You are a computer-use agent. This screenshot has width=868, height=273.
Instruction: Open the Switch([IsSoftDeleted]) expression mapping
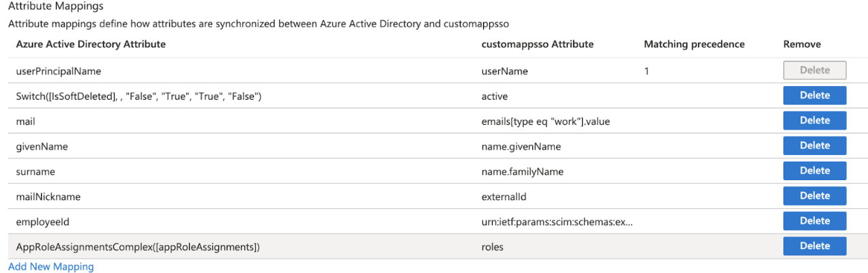coord(139,96)
